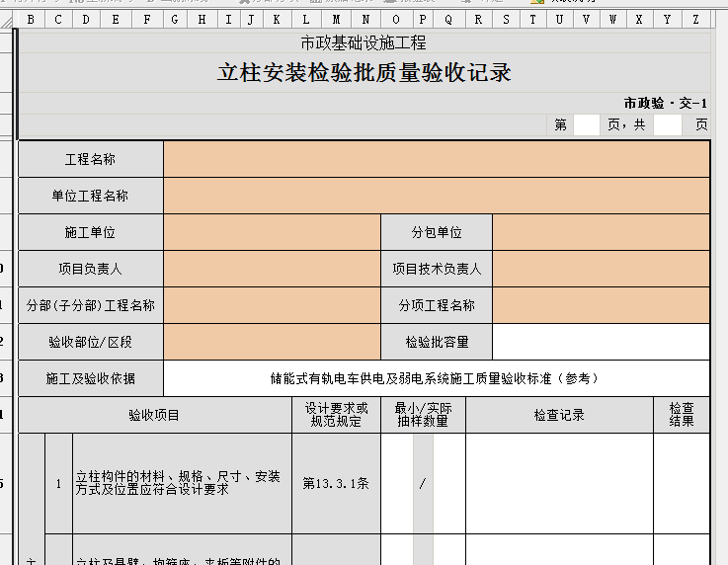Click the 检查结果 cell for item 1
Image resolution: width=728 pixels, height=565 pixels.
(682, 483)
